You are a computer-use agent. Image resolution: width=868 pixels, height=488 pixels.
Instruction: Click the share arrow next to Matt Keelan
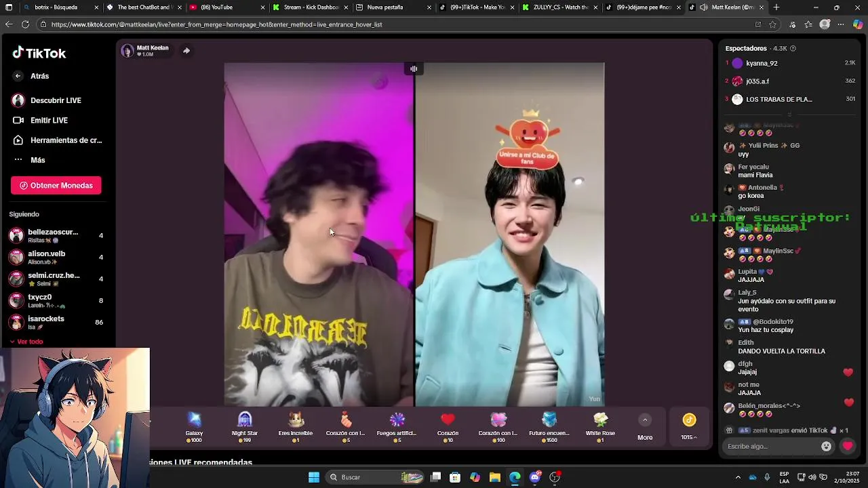pyautogui.click(x=186, y=51)
